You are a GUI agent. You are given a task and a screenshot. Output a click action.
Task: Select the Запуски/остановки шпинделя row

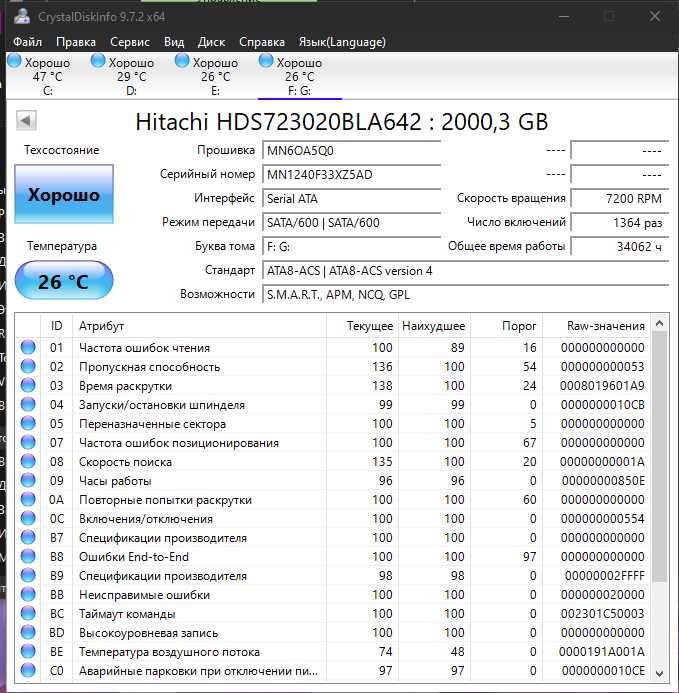pos(333,404)
